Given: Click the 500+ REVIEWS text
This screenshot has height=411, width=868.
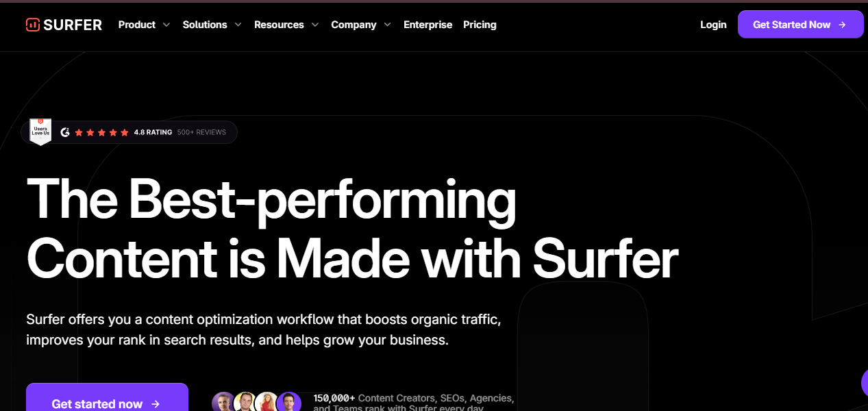Looking at the screenshot, I should point(201,132).
